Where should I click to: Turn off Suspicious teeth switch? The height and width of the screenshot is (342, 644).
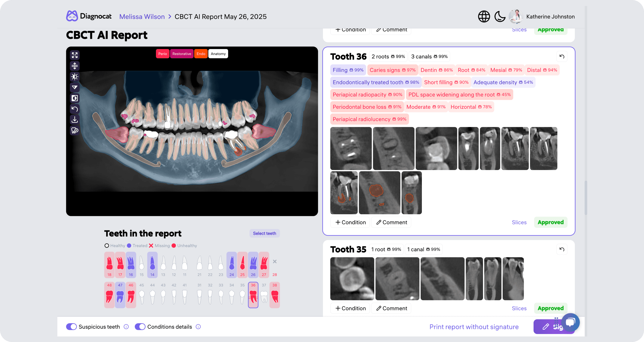click(71, 327)
